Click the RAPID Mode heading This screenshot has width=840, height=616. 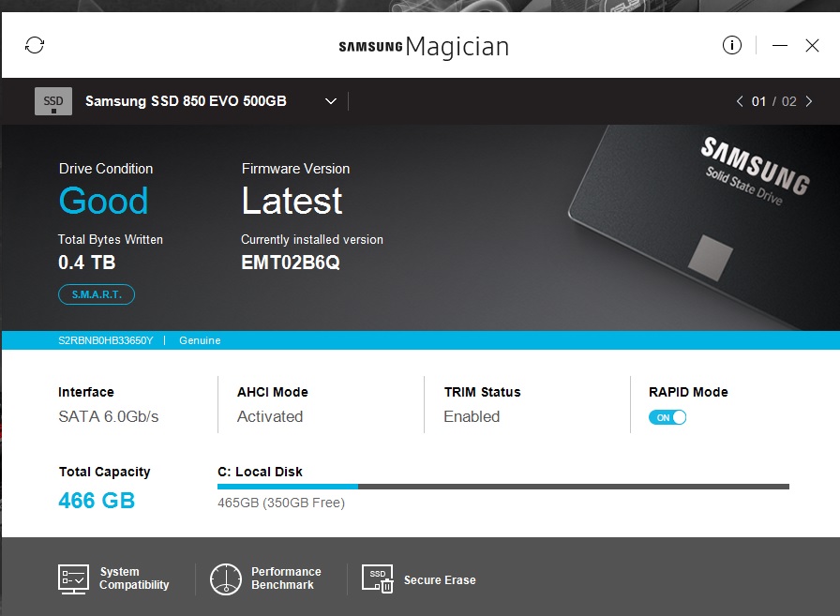[x=688, y=392]
